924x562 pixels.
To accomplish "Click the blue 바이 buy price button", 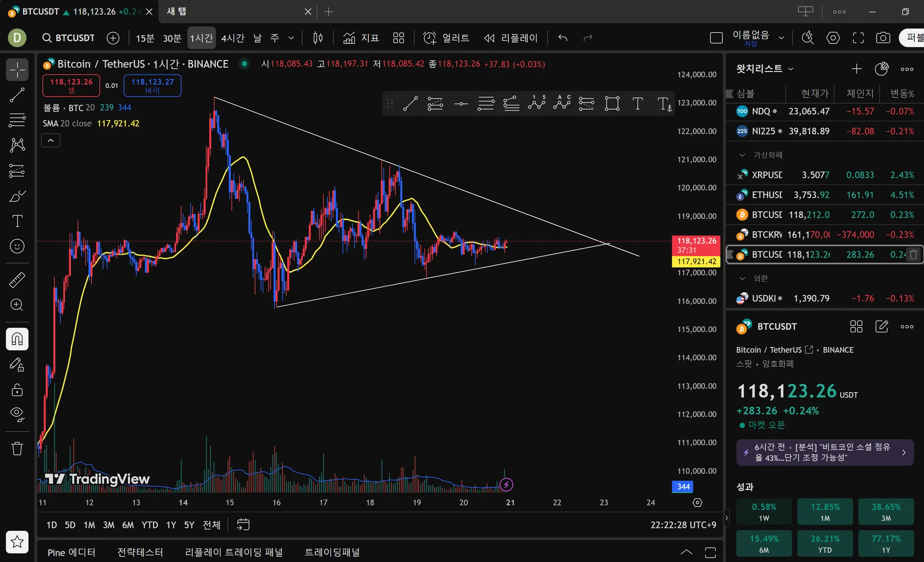I will point(152,86).
